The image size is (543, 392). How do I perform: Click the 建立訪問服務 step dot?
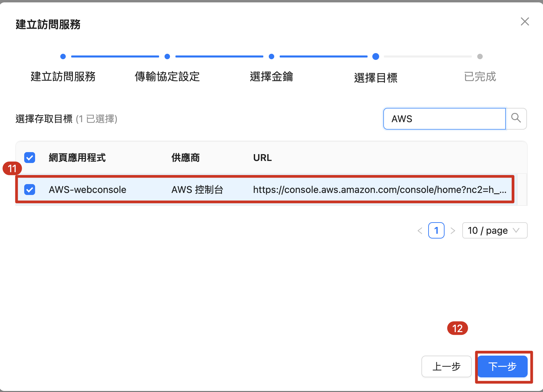pyautogui.click(x=63, y=56)
